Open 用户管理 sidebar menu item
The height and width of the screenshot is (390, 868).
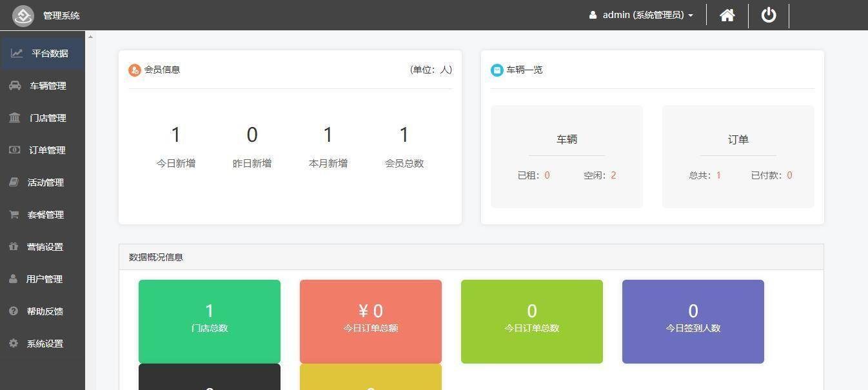point(43,279)
